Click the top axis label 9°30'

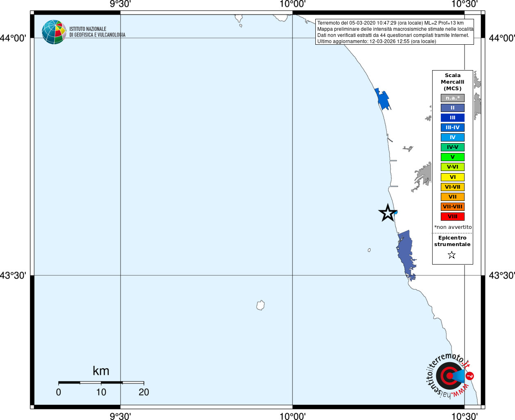pos(120,4)
